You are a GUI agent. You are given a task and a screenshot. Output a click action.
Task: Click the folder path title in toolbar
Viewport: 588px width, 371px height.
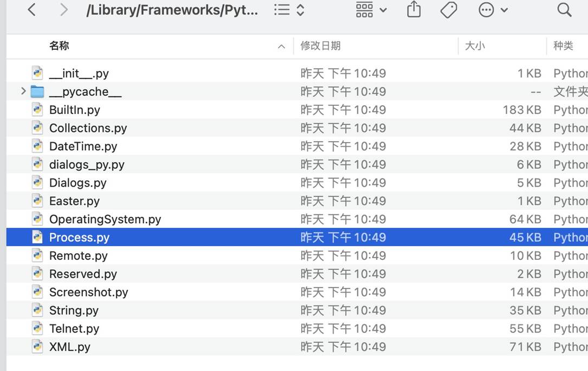[172, 10]
